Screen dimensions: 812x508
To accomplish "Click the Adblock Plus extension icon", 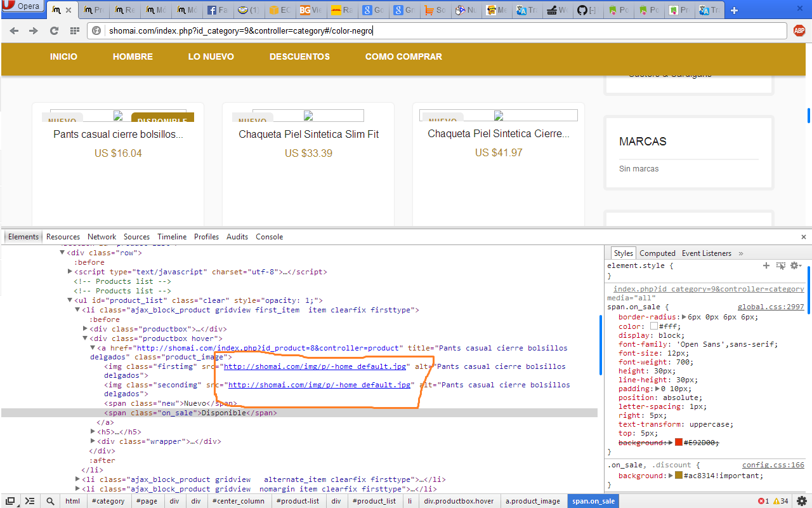I will coord(799,30).
